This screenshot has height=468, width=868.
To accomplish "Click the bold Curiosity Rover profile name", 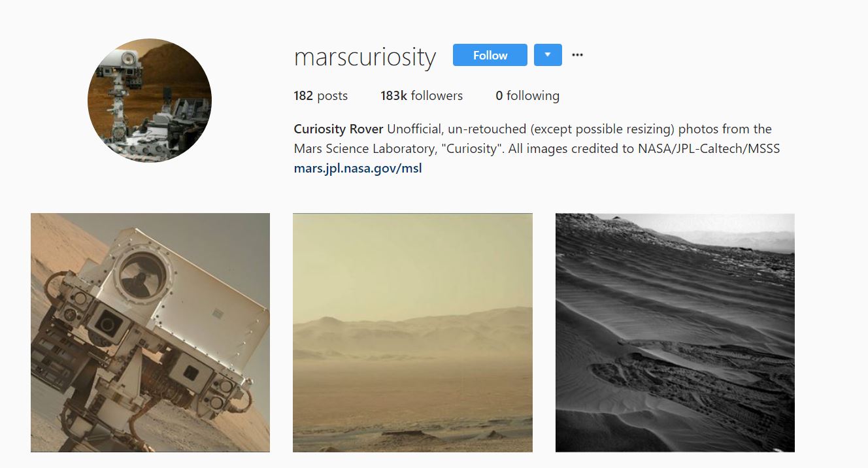I will pyautogui.click(x=339, y=129).
